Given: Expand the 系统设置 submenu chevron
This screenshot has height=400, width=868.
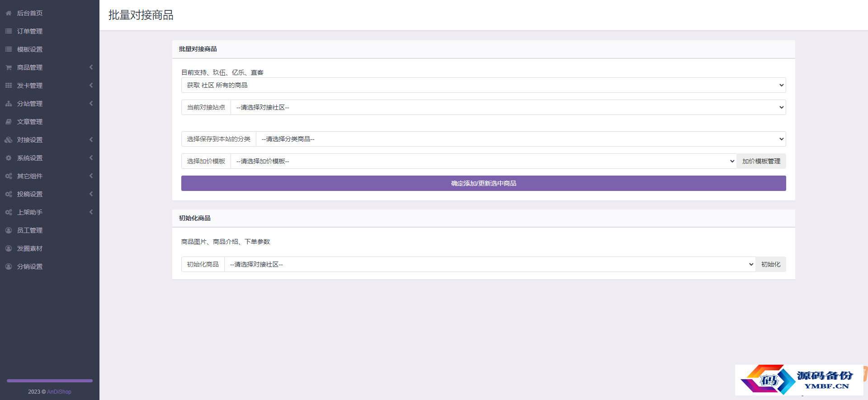Looking at the screenshot, I should pos(91,157).
